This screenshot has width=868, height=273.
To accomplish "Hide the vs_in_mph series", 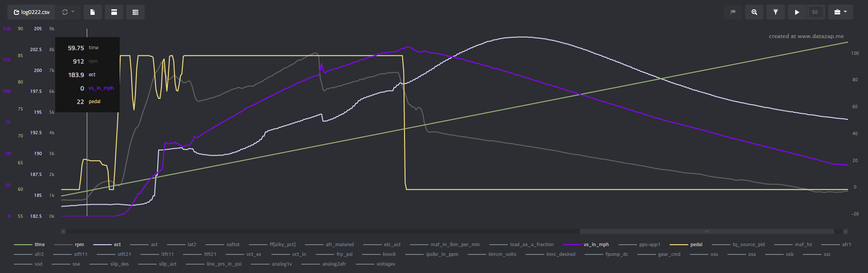I will coord(586,244).
